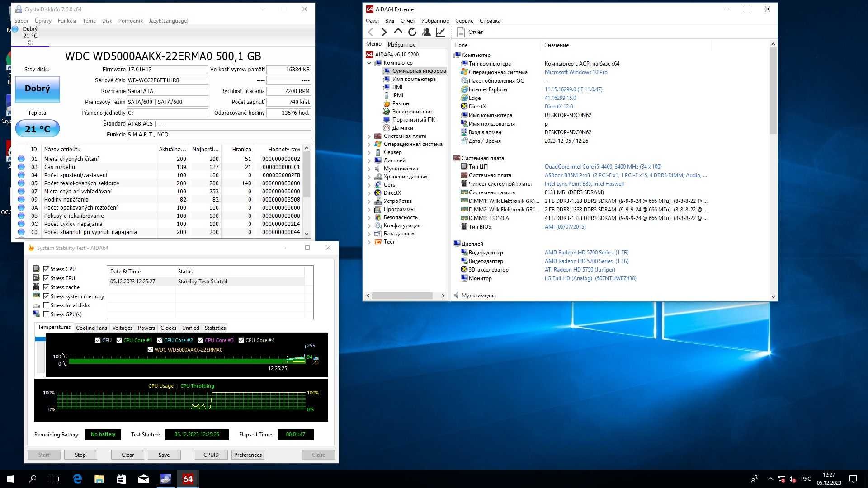
Task: Expand Сеть tree node
Action: click(369, 185)
